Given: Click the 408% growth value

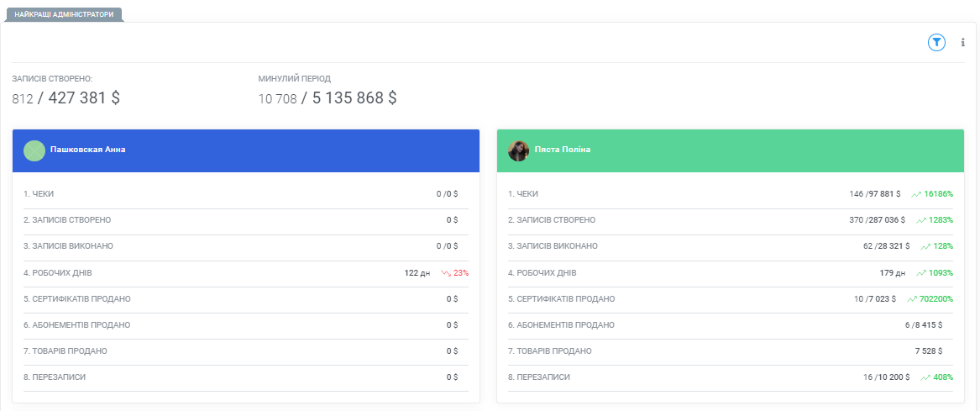Looking at the screenshot, I should tap(944, 377).
